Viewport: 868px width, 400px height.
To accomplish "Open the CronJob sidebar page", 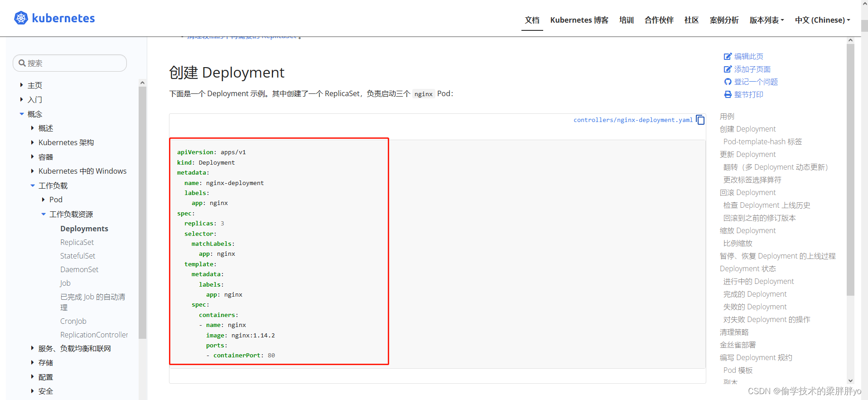I will (x=73, y=321).
